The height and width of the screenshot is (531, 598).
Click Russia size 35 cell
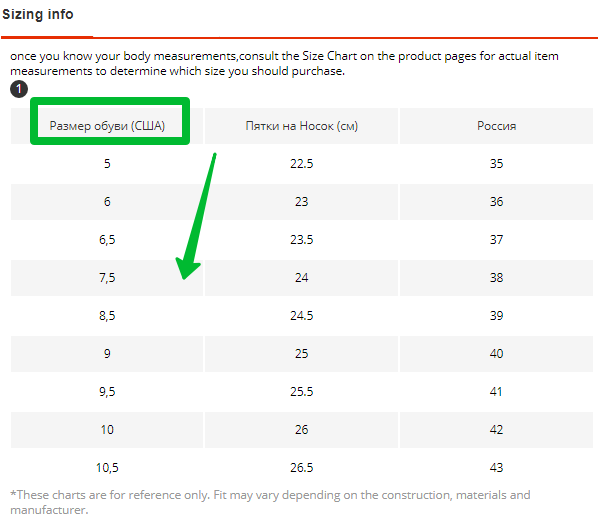click(496, 164)
